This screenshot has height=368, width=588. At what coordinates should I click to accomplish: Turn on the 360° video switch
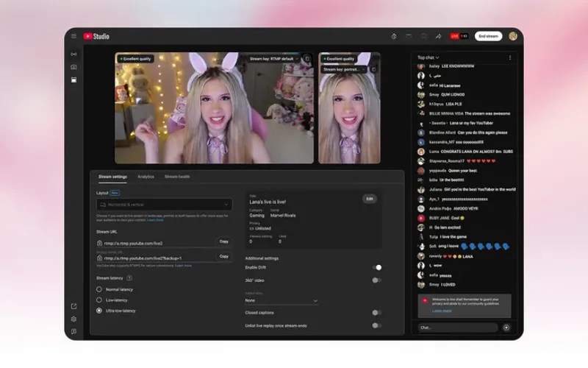click(376, 280)
